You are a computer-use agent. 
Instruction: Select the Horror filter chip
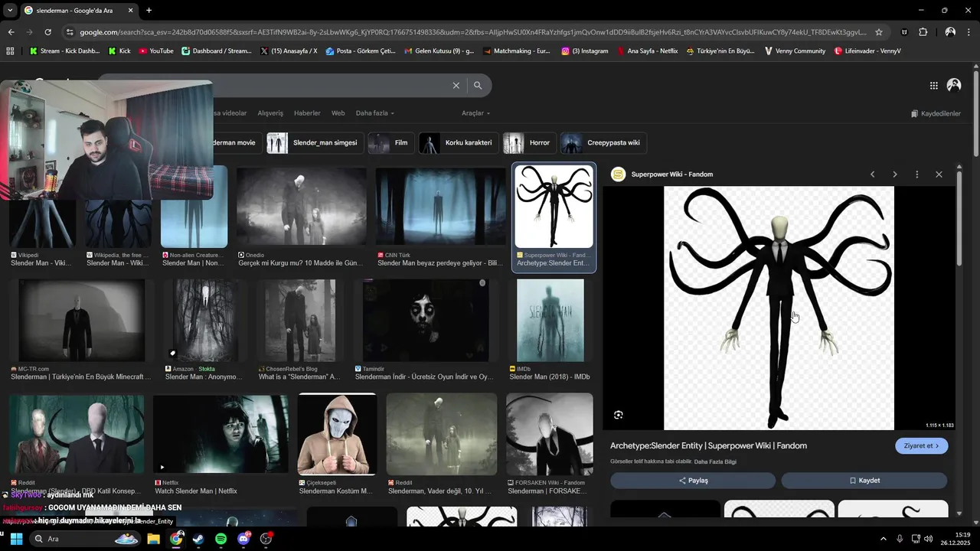(x=530, y=143)
